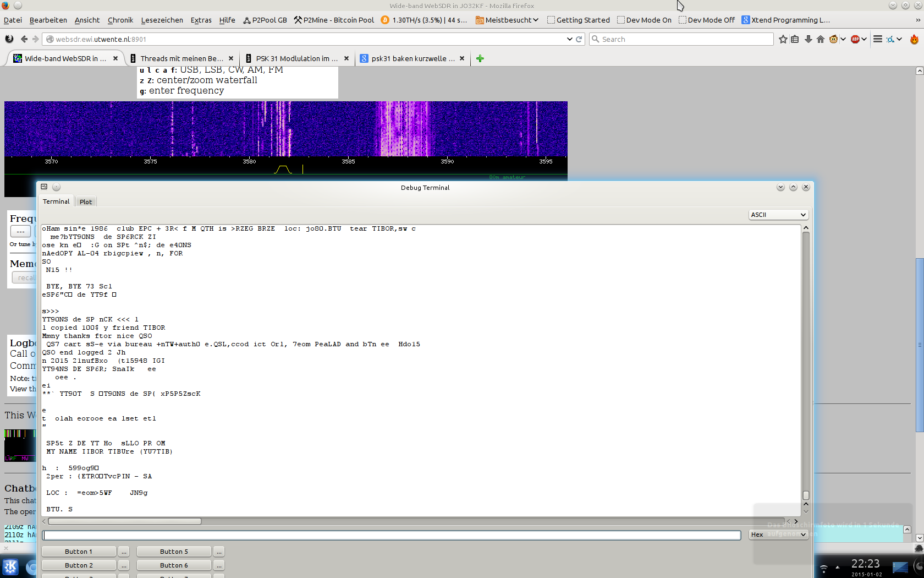This screenshot has width=924, height=578.
Task: Expand the Adblock Plus dropdown arrow
Action: click(865, 39)
